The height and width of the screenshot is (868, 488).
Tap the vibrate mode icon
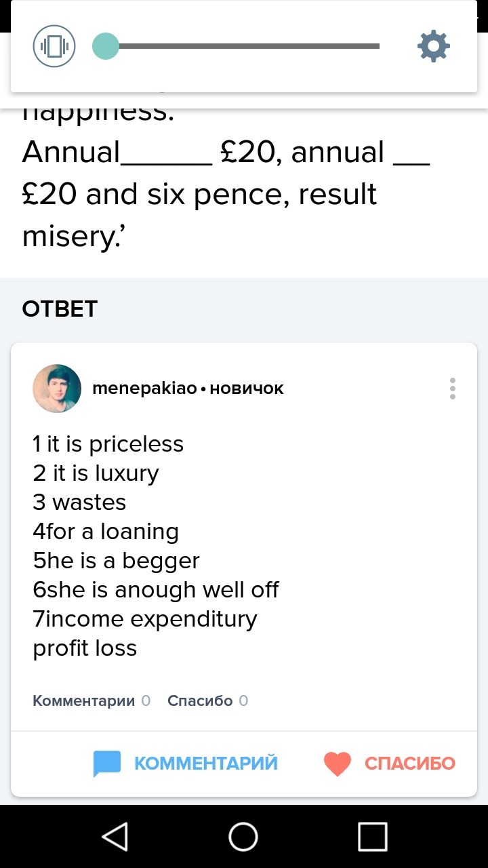pos(54,46)
